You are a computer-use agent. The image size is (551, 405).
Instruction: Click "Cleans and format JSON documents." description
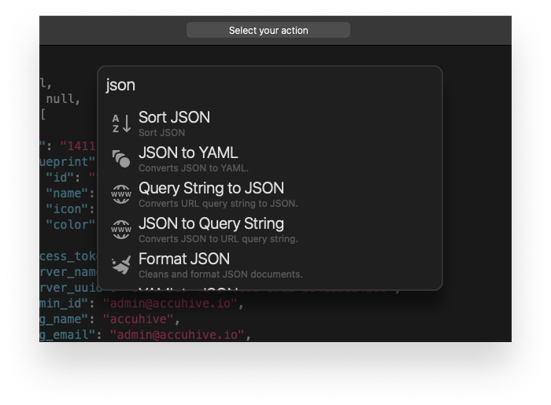[220, 274]
